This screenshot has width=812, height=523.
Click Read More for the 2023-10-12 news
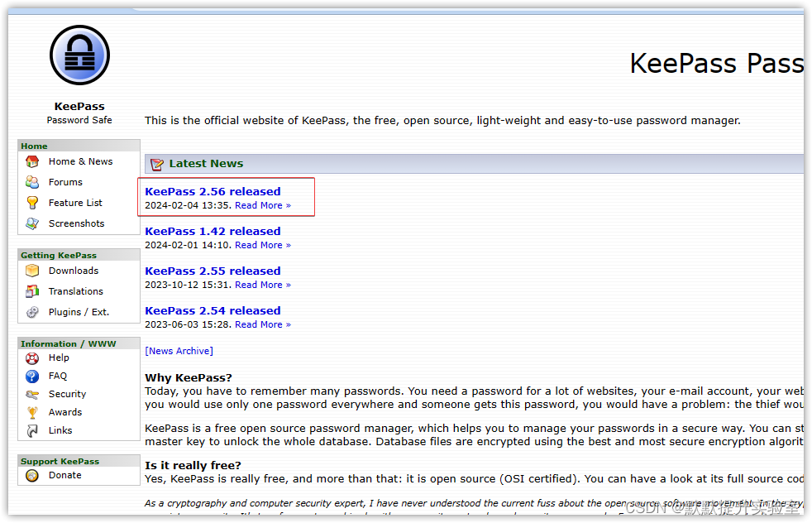263,285
